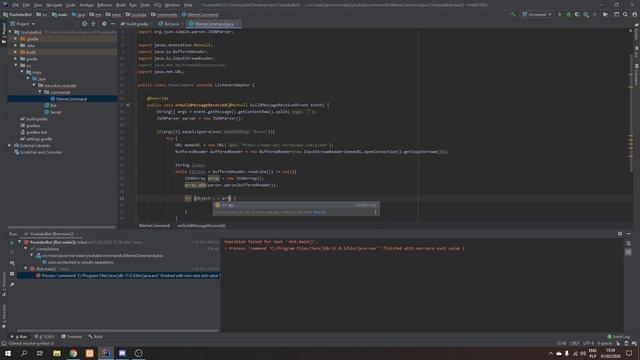The width and height of the screenshot is (640, 360).
Task: Open Run panel settings gear icon
Action: point(620,234)
